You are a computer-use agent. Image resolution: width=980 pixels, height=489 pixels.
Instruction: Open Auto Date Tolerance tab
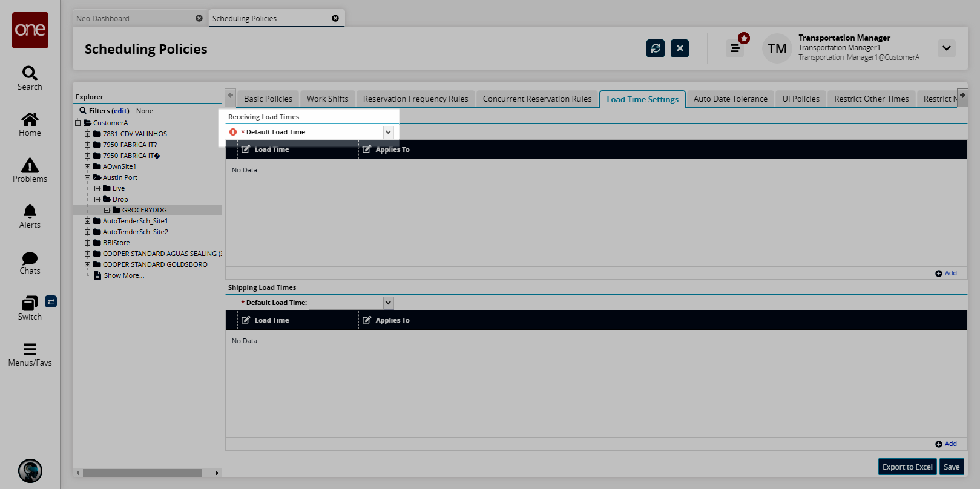click(x=731, y=99)
